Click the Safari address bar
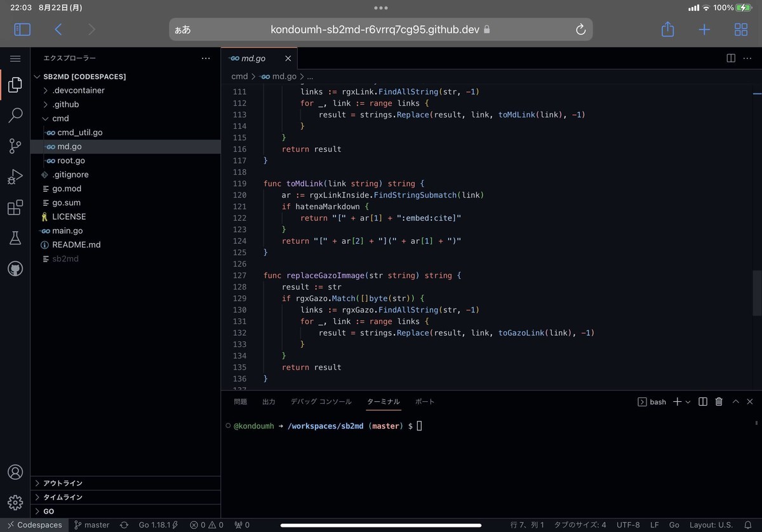The width and height of the screenshot is (762, 532). [380, 29]
